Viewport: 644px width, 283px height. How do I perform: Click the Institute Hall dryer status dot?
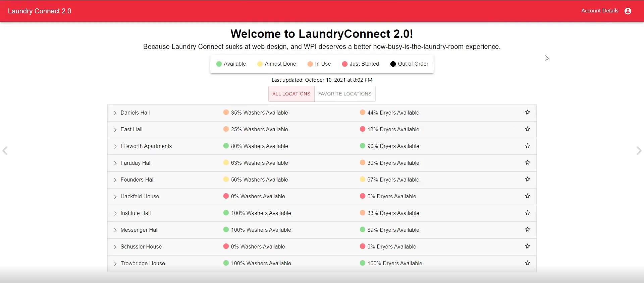pos(363,213)
